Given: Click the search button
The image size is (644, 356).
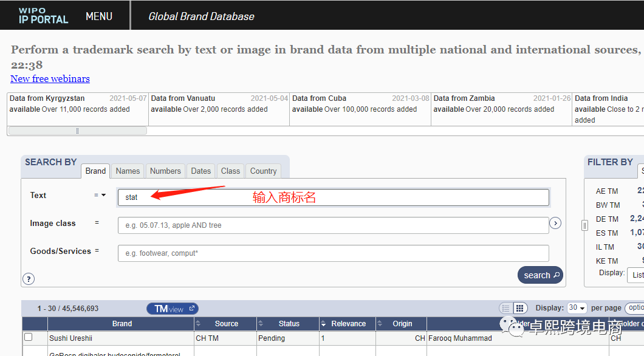Looking at the screenshot, I should pyautogui.click(x=540, y=275).
